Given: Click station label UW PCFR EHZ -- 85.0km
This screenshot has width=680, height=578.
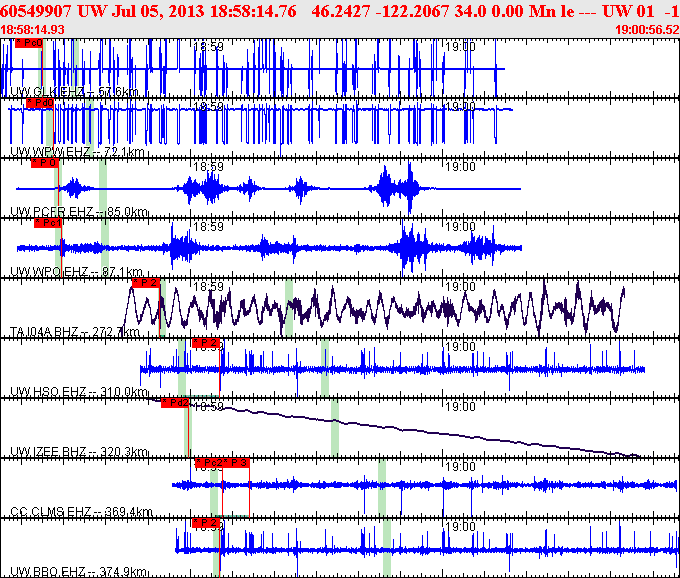Looking at the screenshot, I should tap(79, 212).
